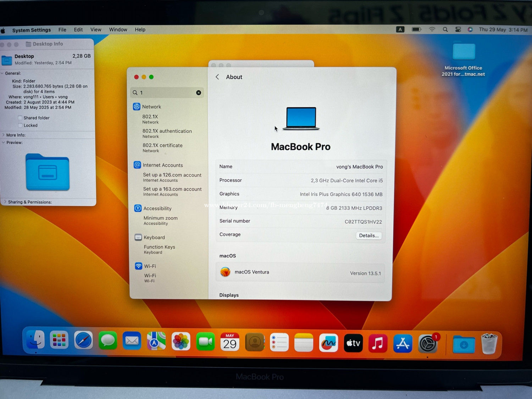The height and width of the screenshot is (399, 532).
Task: Click date and time in menu bar
Action: [503, 30]
